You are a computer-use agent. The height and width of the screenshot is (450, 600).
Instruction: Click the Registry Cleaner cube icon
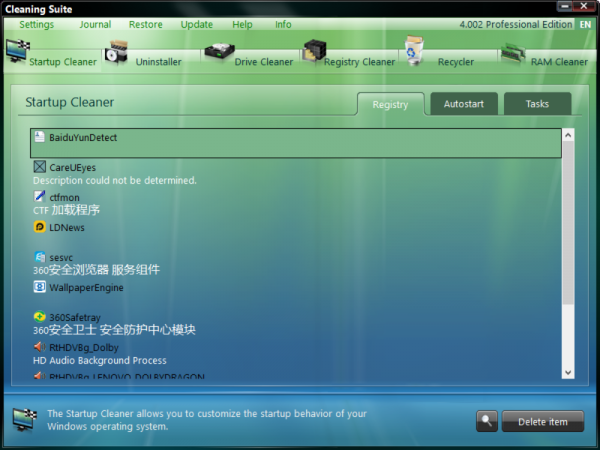click(x=315, y=52)
